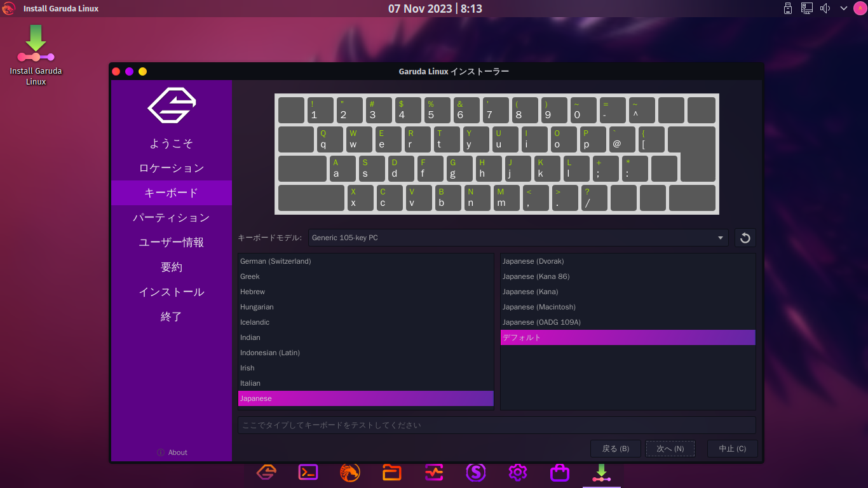Select Icelandic keyboard layout

(x=366, y=322)
